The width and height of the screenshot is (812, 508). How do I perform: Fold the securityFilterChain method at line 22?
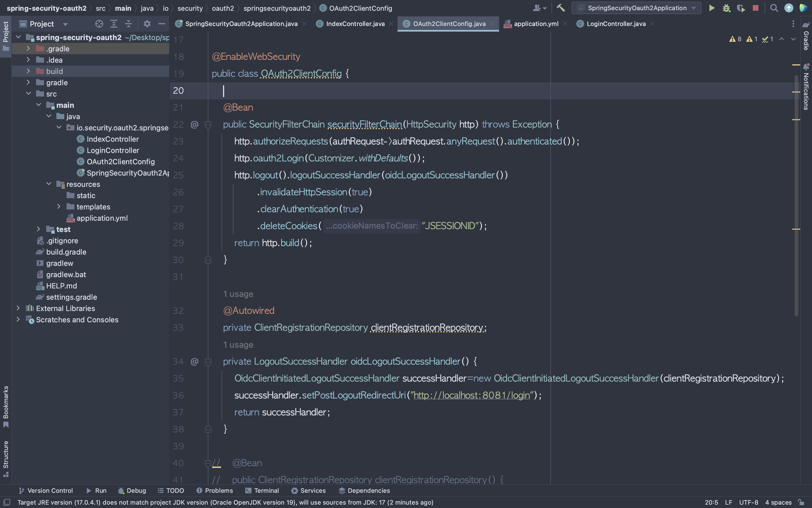pyautogui.click(x=208, y=125)
